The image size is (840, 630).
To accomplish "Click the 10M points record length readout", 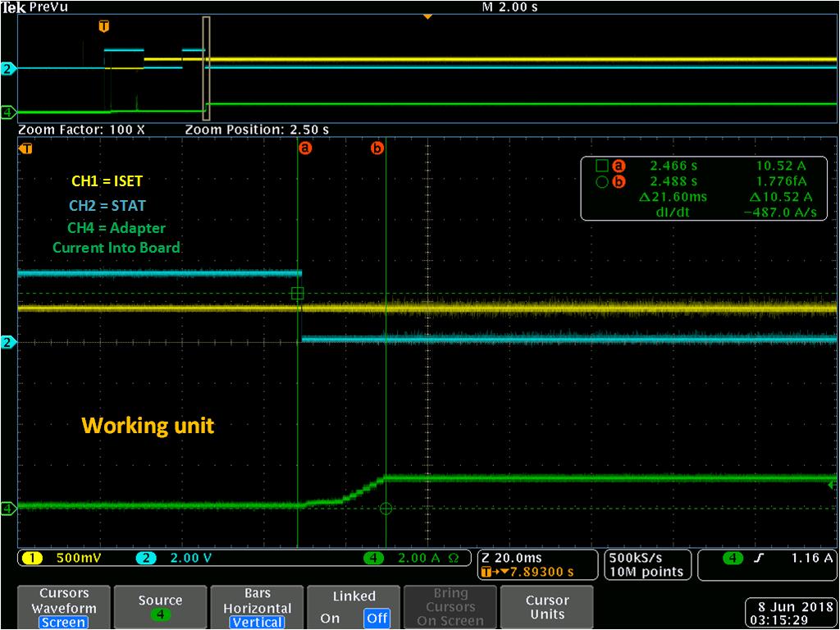I will click(646, 572).
